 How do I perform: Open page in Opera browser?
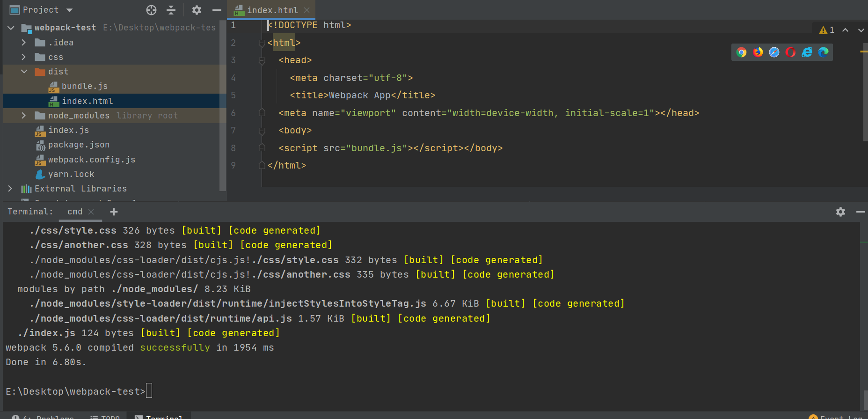(790, 52)
